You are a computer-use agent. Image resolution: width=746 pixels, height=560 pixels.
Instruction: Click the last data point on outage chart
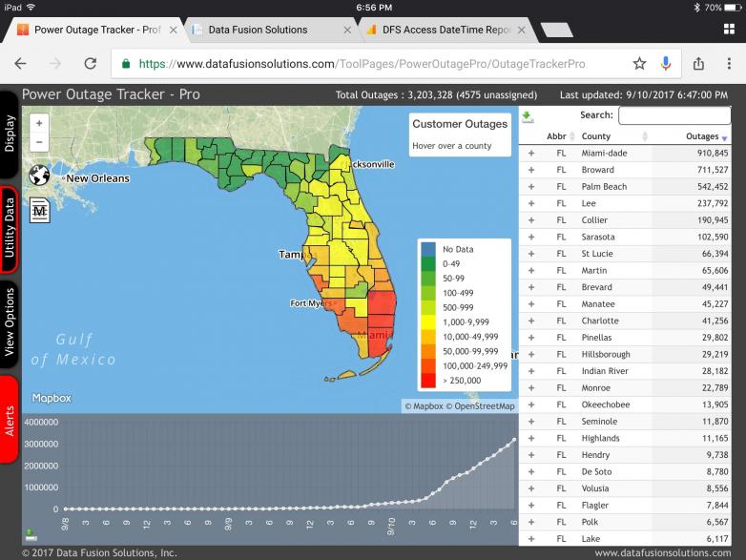point(514,440)
